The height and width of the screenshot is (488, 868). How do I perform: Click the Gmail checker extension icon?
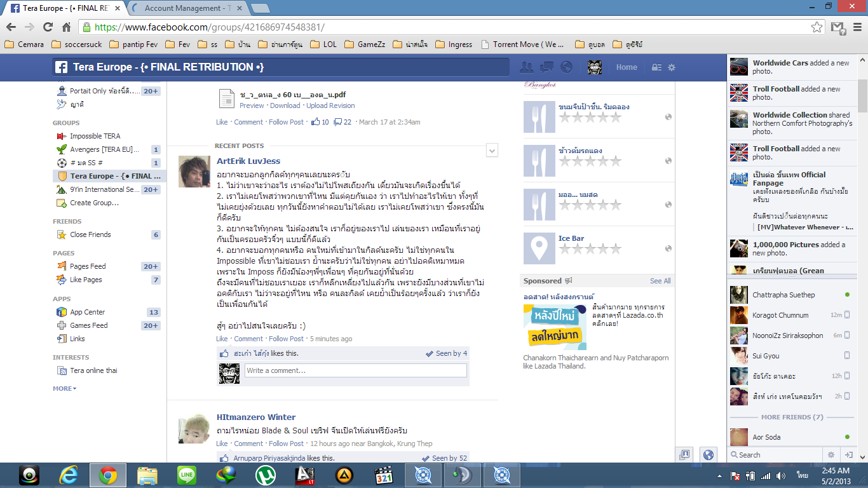pos(838,27)
